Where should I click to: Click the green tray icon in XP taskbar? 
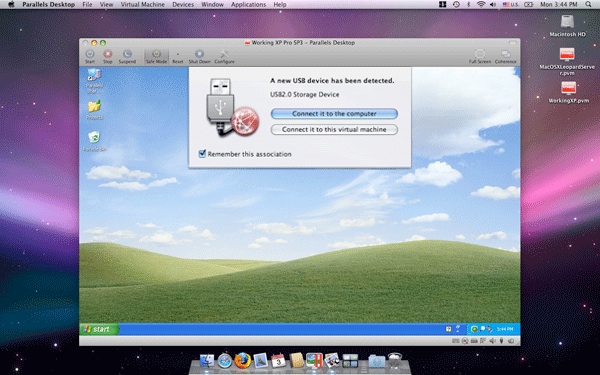point(474,329)
